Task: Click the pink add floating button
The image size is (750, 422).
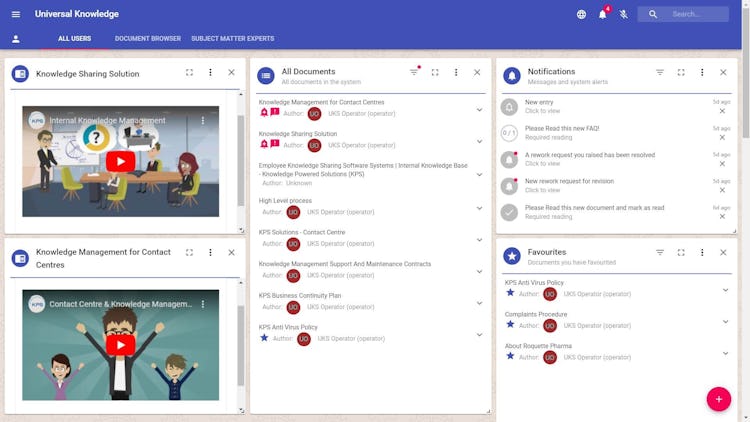Action: coord(718,399)
